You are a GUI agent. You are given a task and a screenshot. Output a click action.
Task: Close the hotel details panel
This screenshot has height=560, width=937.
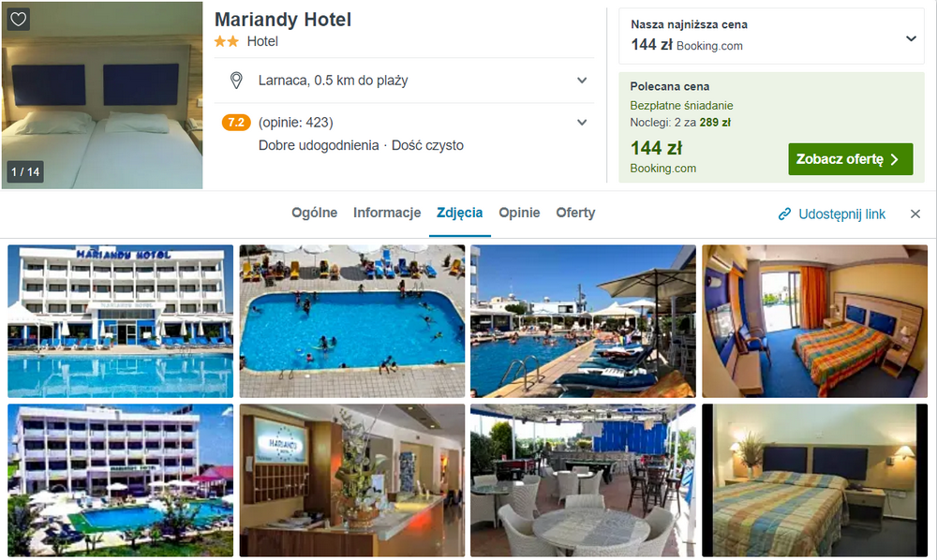coord(915,214)
